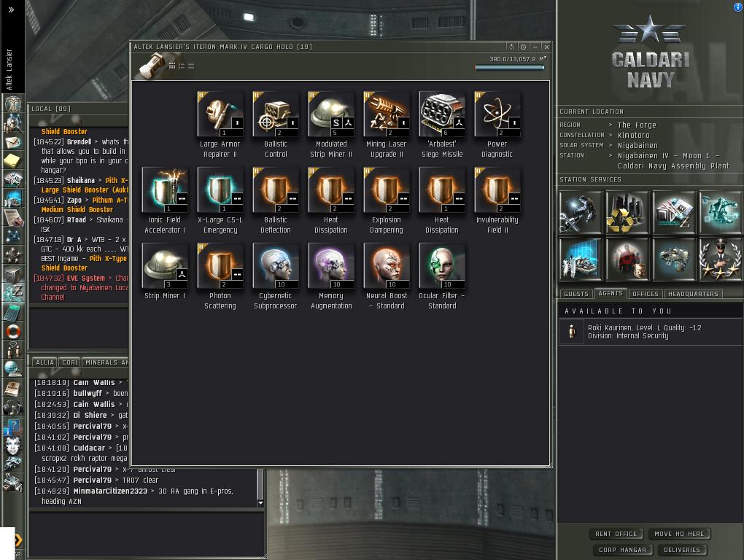This screenshot has width=744, height=560.
Task: Open the station market service icon
Action: point(674,212)
